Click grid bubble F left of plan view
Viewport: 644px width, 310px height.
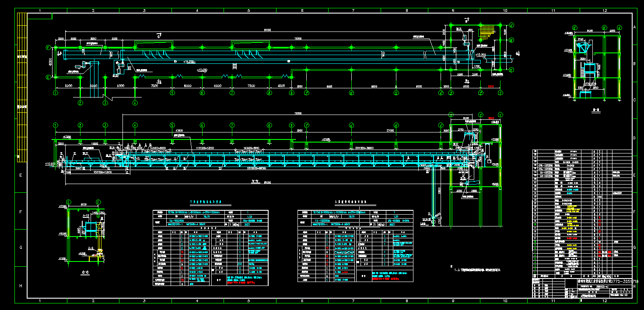pos(49,47)
